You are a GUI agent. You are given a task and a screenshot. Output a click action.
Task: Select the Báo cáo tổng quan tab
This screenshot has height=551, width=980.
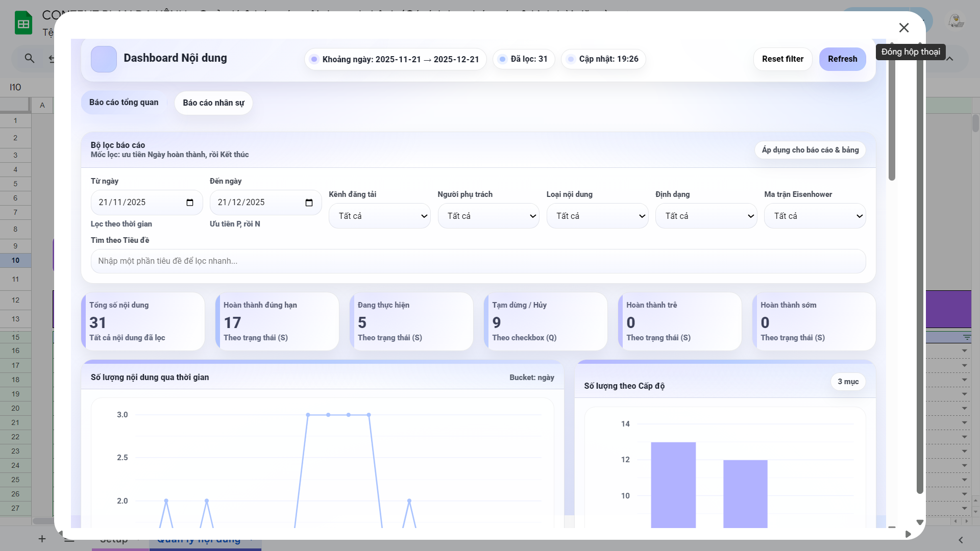click(124, 103)
